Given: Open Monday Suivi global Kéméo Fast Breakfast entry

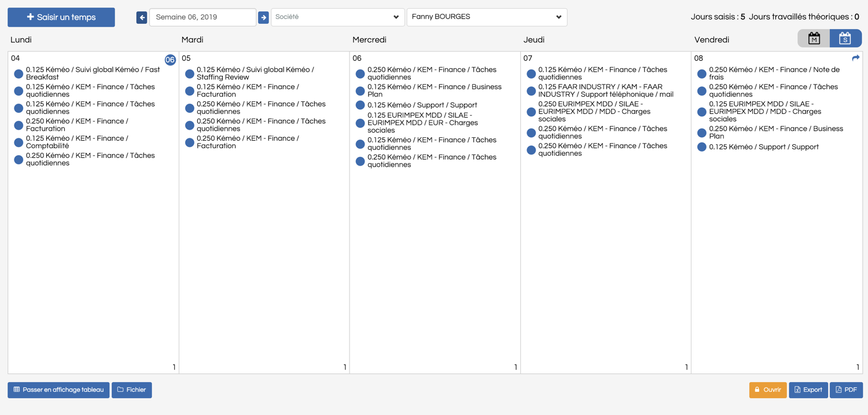Looking at the screenshot, I should pos(93,74).
